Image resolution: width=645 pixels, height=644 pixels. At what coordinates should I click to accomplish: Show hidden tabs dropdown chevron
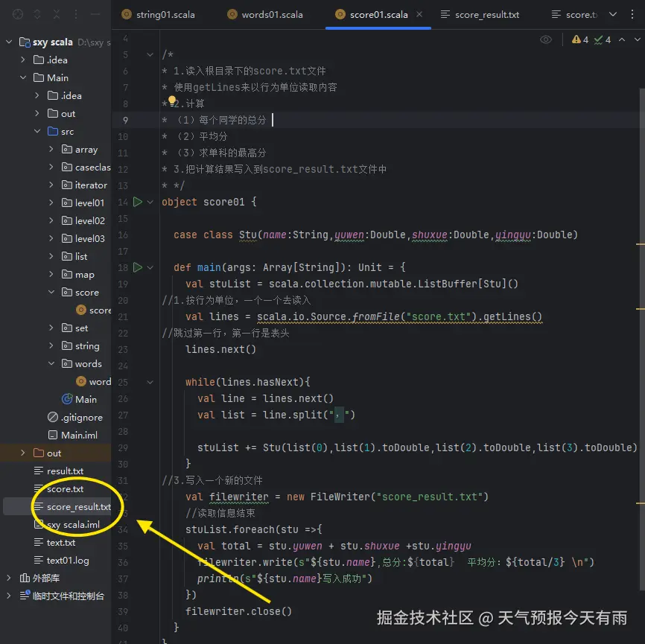click(x=613, y=14)
